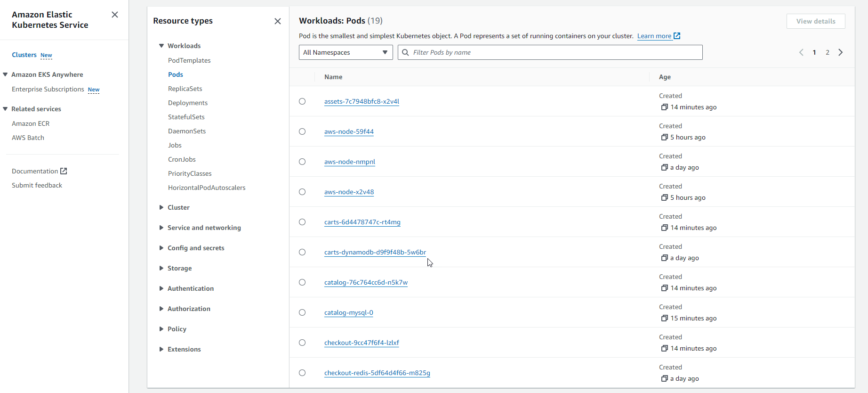
Task: Click the copy icon for aws-node-nmpnl age
Action: point(664,167)
